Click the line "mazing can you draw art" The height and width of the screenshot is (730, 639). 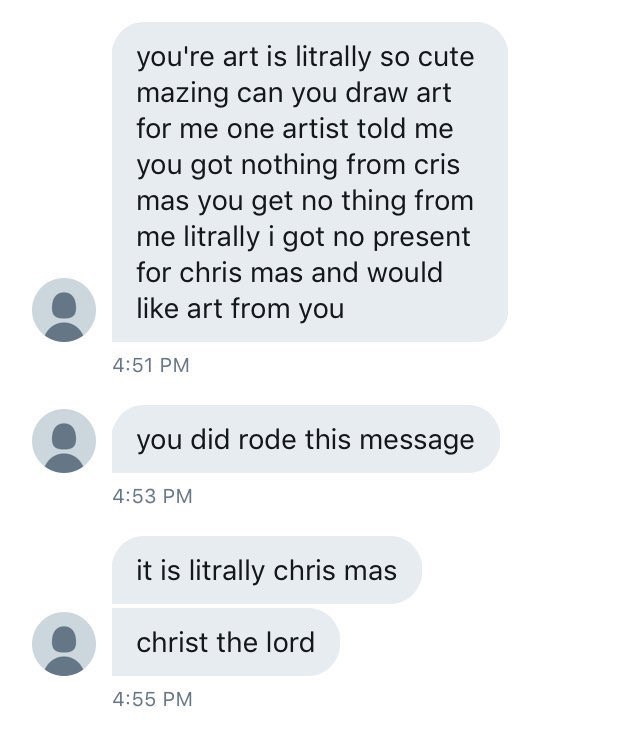(x=294, y=93)
